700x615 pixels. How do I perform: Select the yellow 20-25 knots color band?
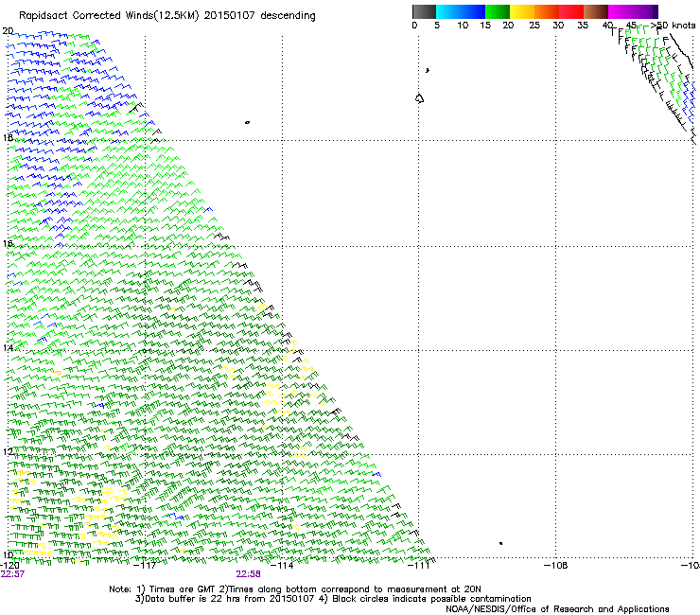click(522, 11)
